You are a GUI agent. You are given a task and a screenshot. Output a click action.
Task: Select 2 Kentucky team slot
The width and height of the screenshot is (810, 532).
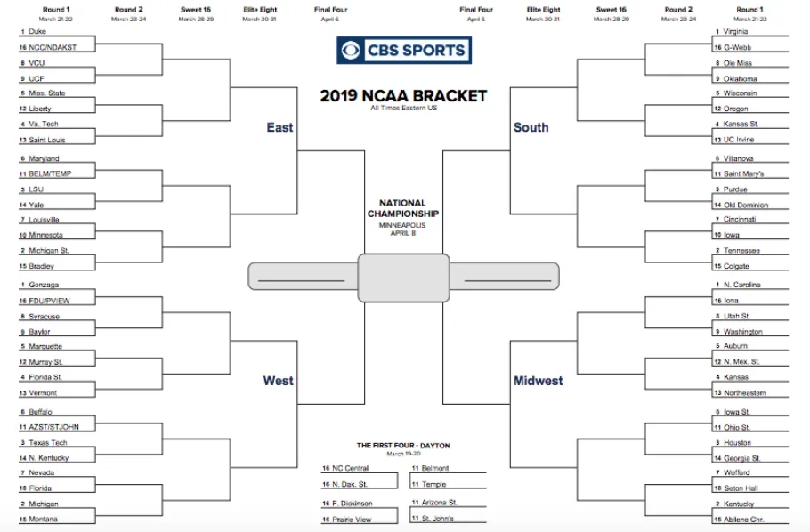click(x=750, y=504)
